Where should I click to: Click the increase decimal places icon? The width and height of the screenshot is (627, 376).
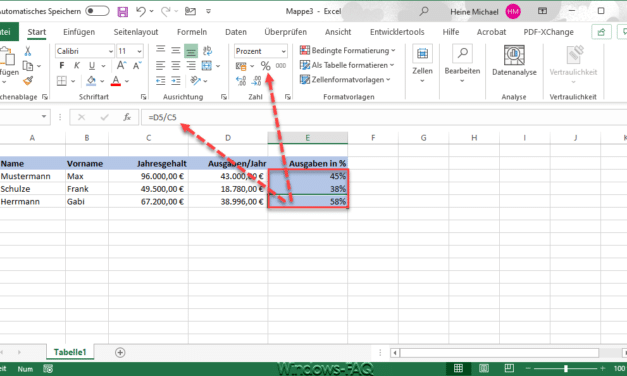point(241,81)
